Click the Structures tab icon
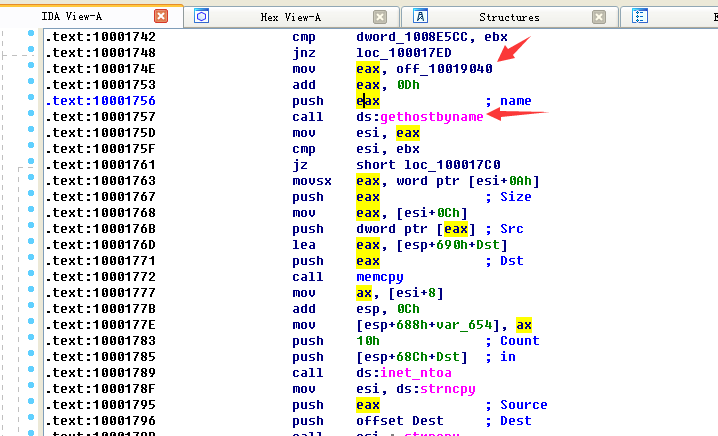The height and width of the screenshot is (436, 718). (420, 16)
